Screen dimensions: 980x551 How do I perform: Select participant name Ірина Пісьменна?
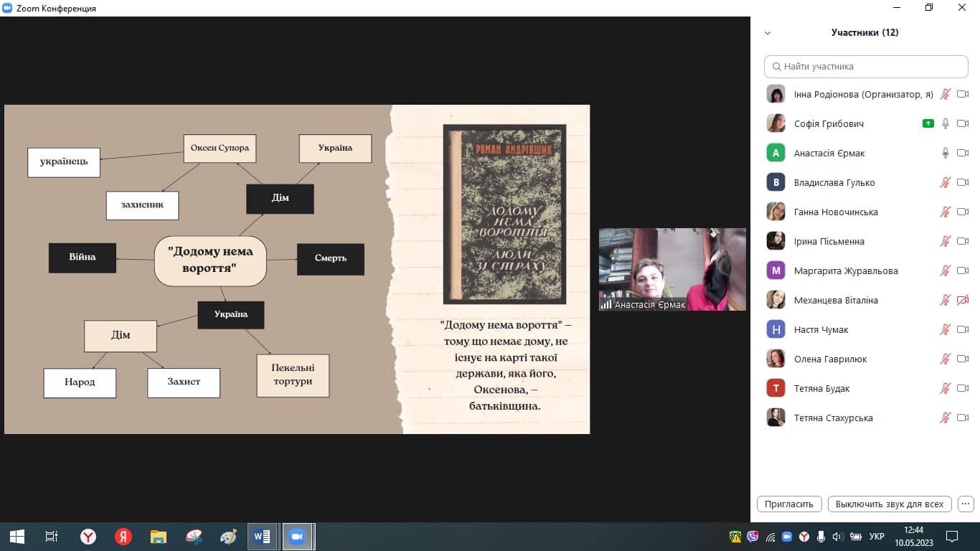(x=829, y=241)
